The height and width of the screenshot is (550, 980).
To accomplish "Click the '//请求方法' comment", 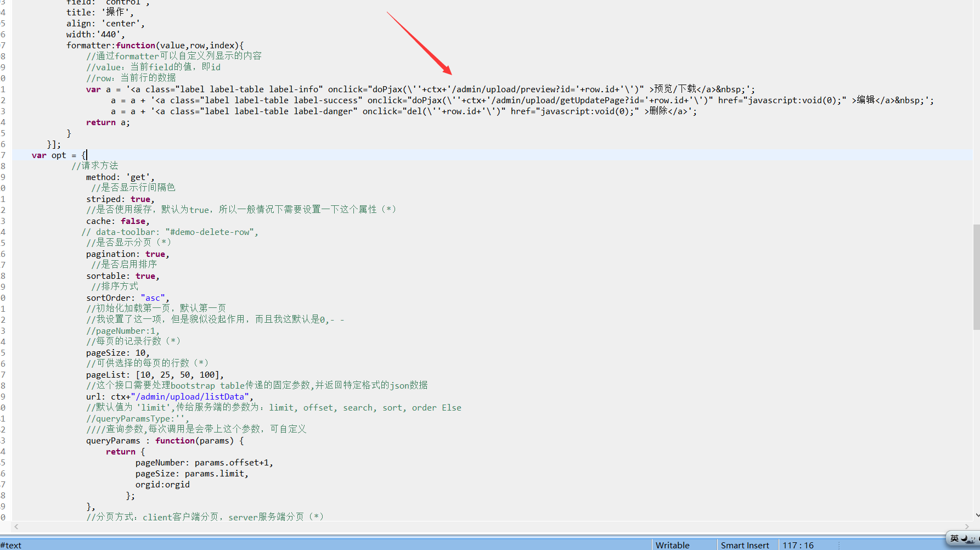I will 94,166.
